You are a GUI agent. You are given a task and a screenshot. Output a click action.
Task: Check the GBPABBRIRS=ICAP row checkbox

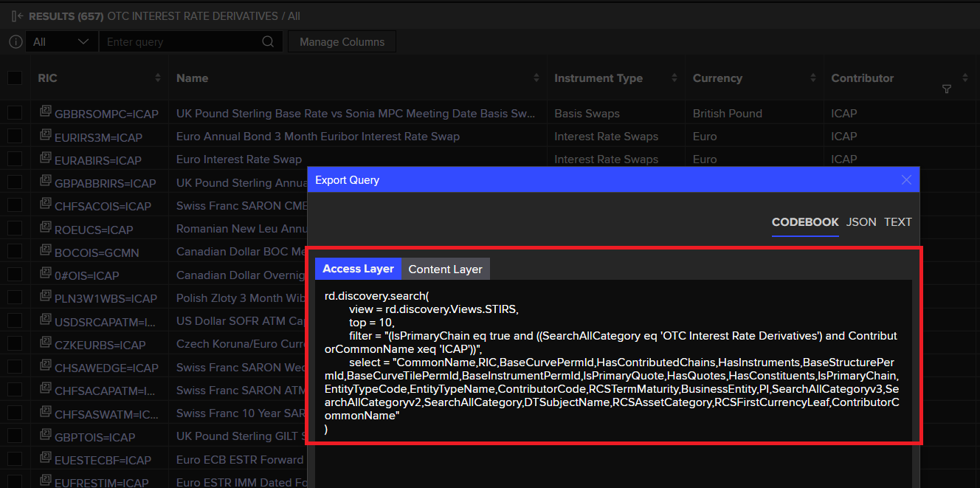click(x=15, y=182)
